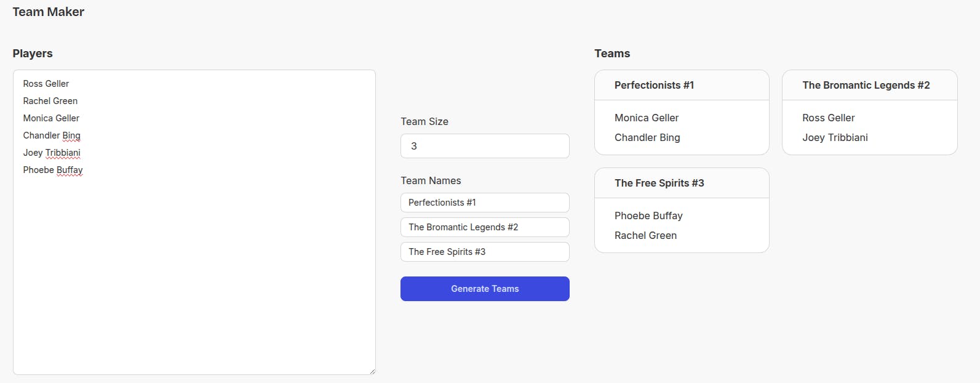Focus the Team Size input field
The image size is (980, 383).
pos(485,146)
